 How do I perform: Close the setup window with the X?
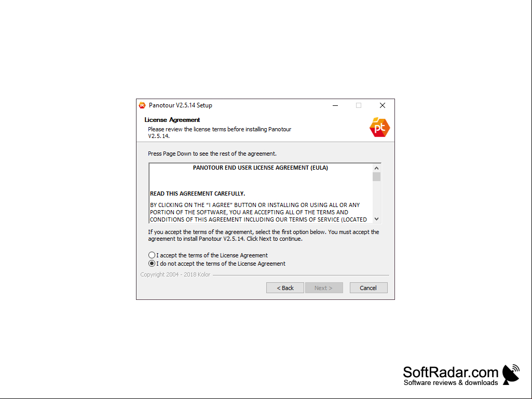(x=383, y=105)
